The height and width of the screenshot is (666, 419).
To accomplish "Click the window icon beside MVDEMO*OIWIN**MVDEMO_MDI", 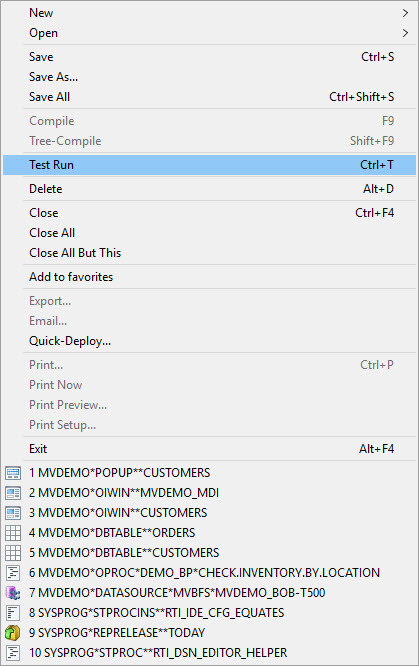I will 13,493.
